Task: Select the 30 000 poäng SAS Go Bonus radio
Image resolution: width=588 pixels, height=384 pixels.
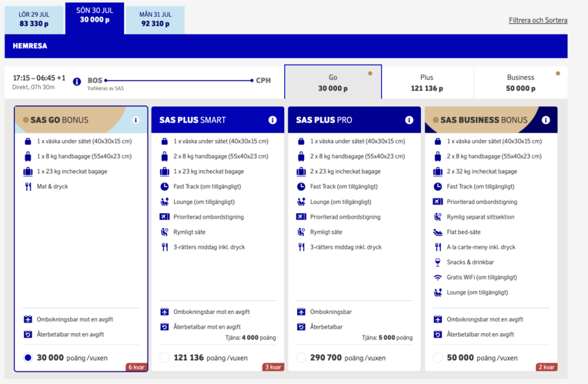Action: tap(28, 358)
